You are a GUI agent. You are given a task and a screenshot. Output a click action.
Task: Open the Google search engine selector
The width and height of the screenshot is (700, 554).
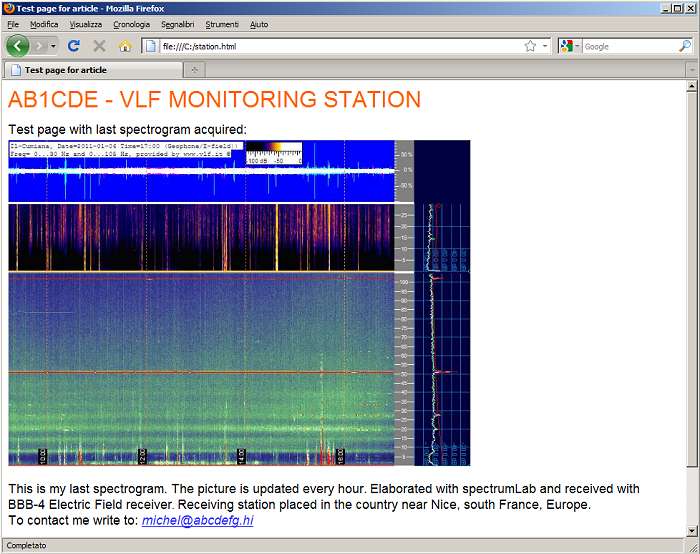(570, 46)
